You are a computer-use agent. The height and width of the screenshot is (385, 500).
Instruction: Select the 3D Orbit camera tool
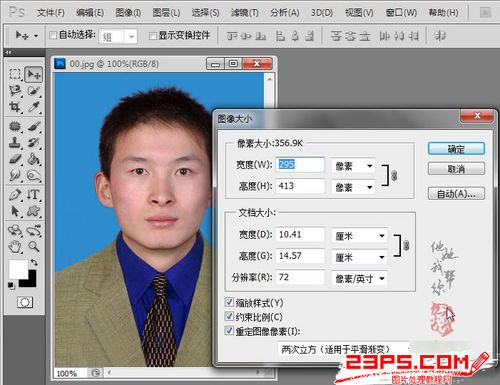click(x=34, y=230)
